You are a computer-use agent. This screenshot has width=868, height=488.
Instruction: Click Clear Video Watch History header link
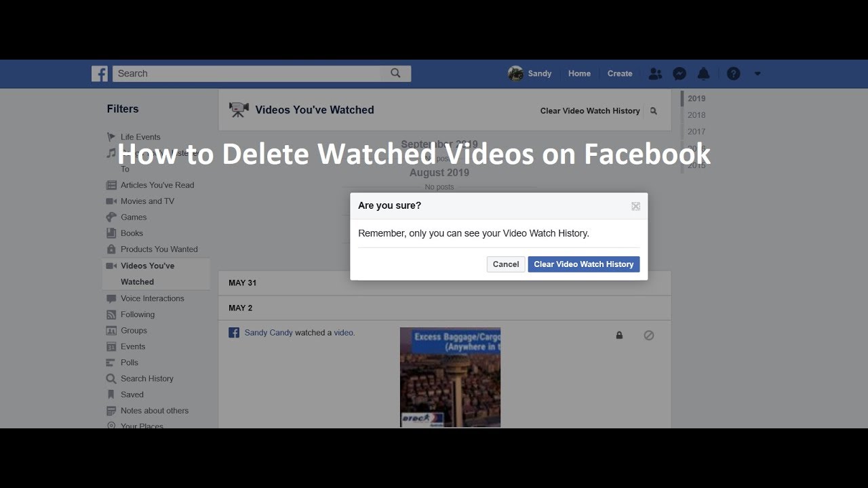click(590, 111)
